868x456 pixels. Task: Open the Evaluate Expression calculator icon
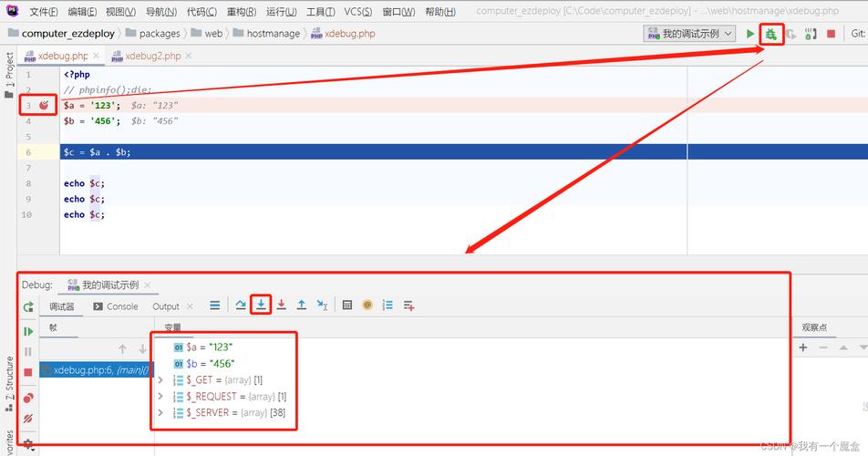[x=347, y=305]
